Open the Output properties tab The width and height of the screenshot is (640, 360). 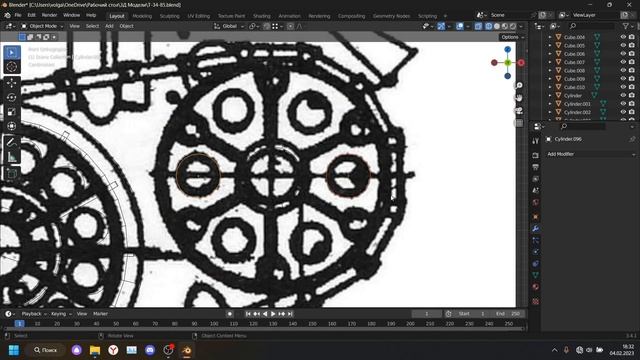536,167
